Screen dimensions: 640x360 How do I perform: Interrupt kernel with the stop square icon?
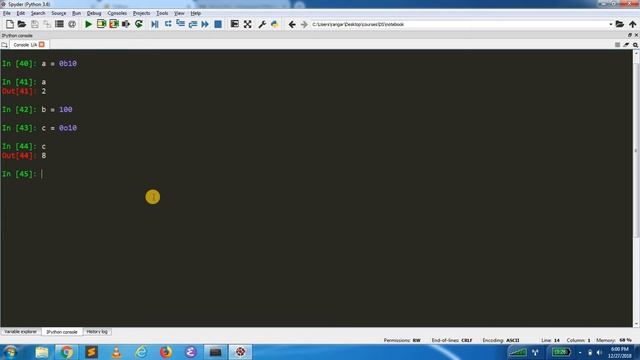coord(618,45)
